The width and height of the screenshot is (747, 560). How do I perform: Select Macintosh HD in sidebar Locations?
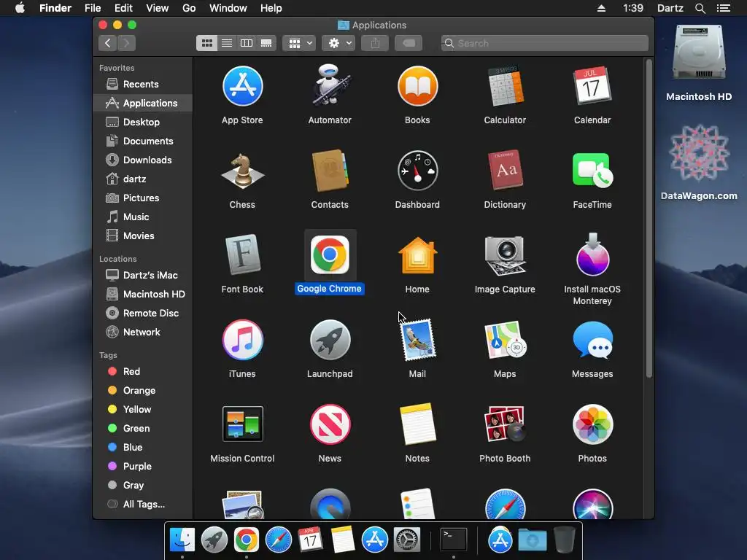(143, 295)
